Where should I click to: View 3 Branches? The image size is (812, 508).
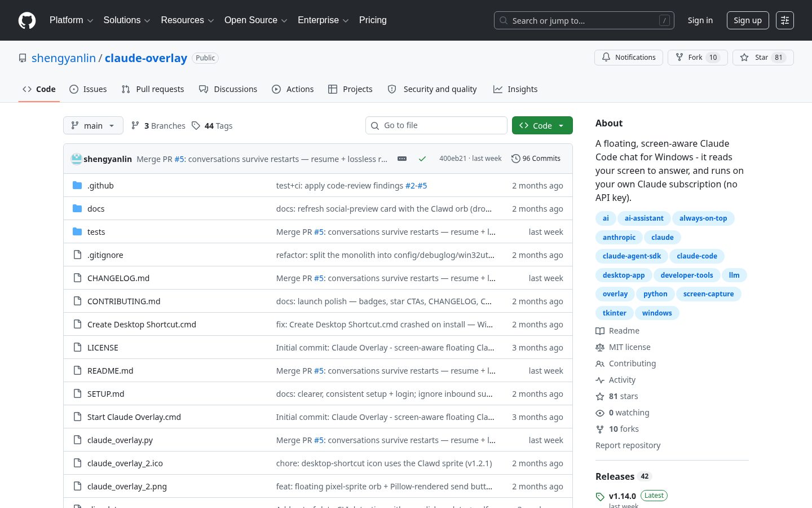point(158,125)
